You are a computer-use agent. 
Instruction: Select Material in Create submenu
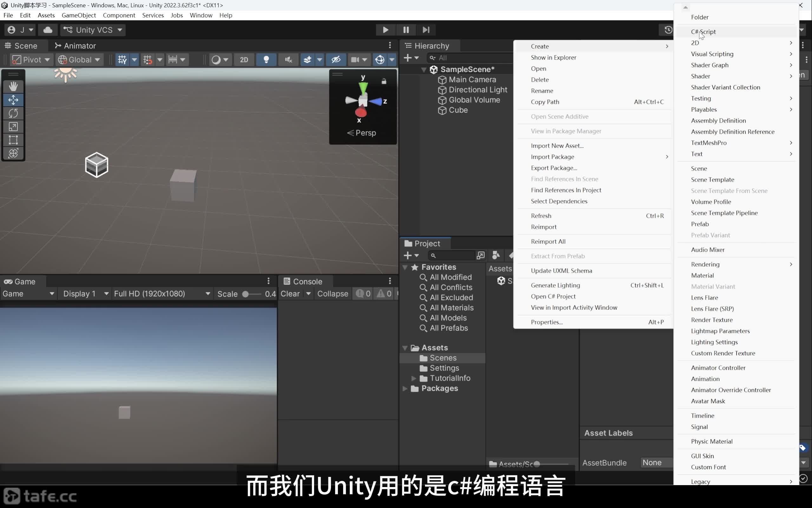click(x=736, y=275)
